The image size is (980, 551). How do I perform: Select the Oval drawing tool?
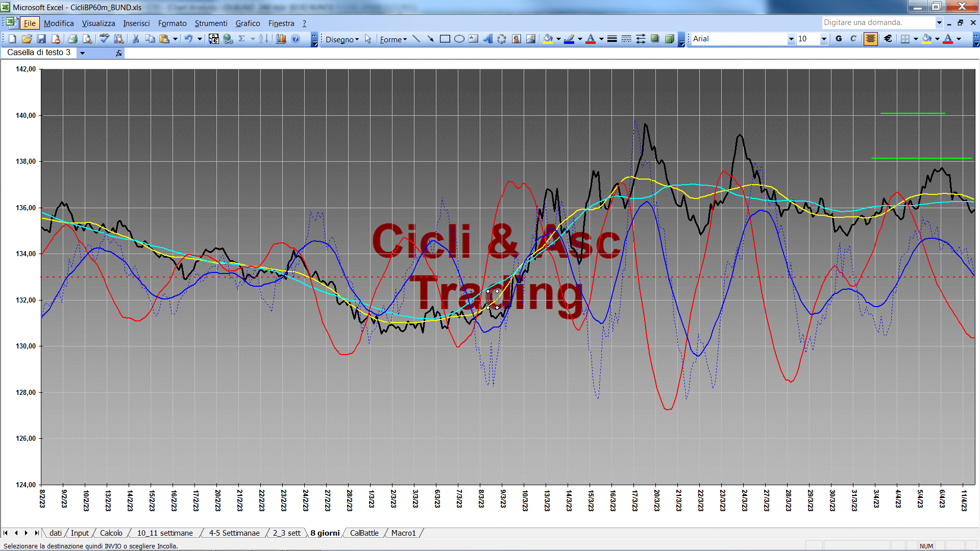459,39
